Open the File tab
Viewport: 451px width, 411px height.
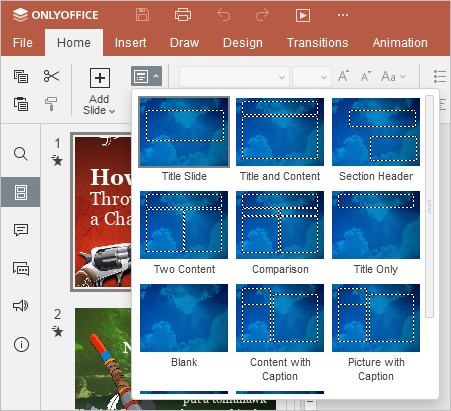(23, 43)
